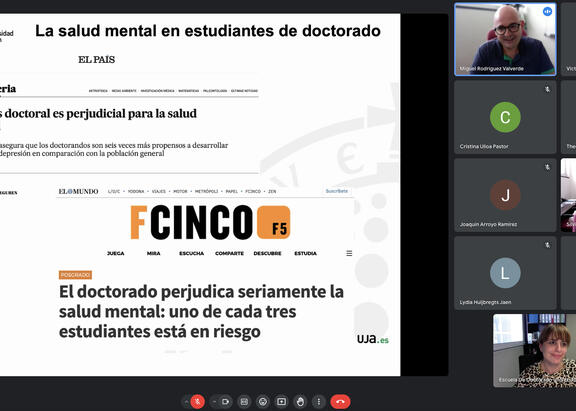Select Lydia Huijbregts Jaen's participant tile
The image size is (576, 411).
click(505, 273)
